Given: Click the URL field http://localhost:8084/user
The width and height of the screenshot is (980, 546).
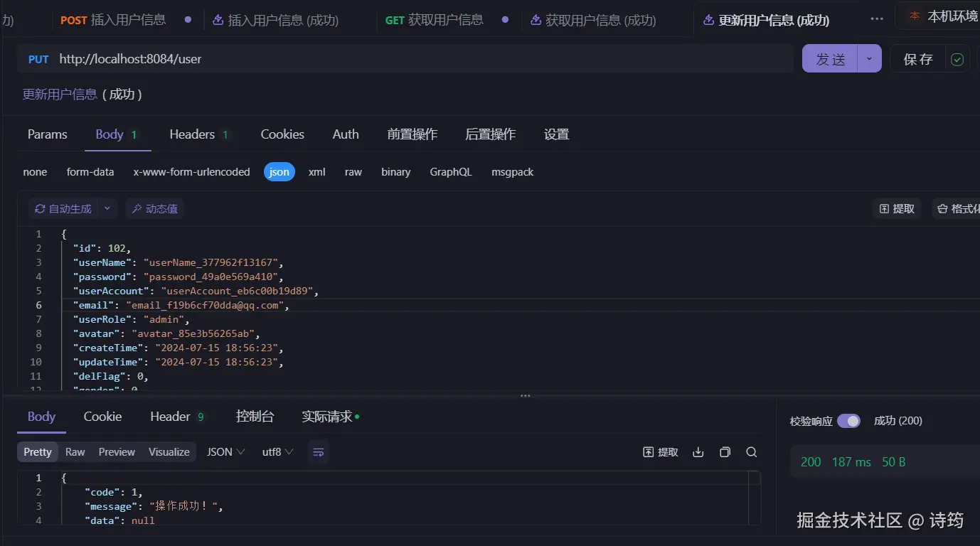Looking at the screenshot, I should click(424, 59).
